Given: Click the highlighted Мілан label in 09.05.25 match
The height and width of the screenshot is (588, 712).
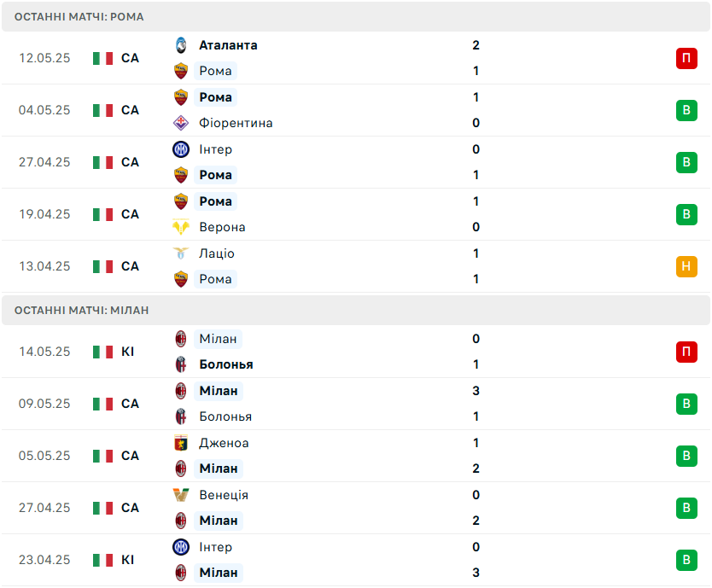Looking at the screenshot, I should [219, 391].
